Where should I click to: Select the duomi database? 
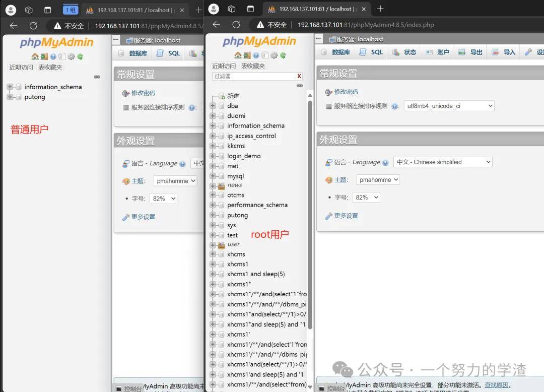(236, 116)
